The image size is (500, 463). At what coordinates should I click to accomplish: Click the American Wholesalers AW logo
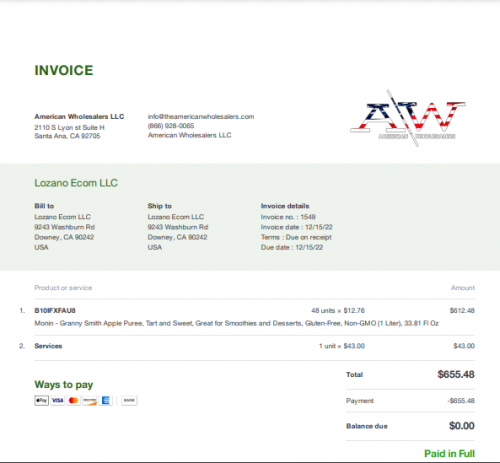(407, 118)
